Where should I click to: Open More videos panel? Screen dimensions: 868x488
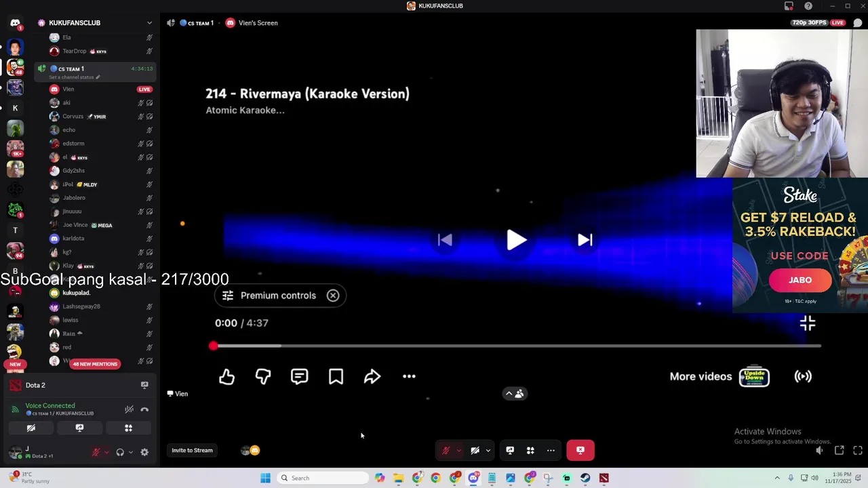[x=719, y=377]
